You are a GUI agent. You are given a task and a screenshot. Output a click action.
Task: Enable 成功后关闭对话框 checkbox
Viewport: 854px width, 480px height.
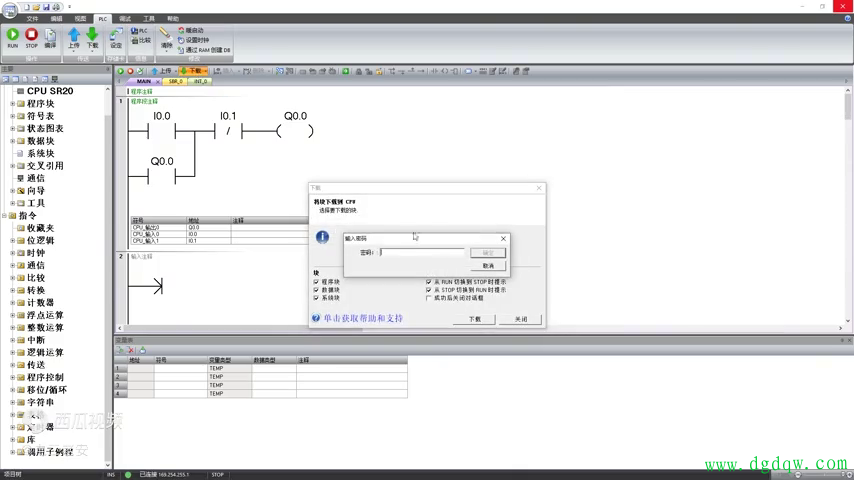click(x=429, y=298)
